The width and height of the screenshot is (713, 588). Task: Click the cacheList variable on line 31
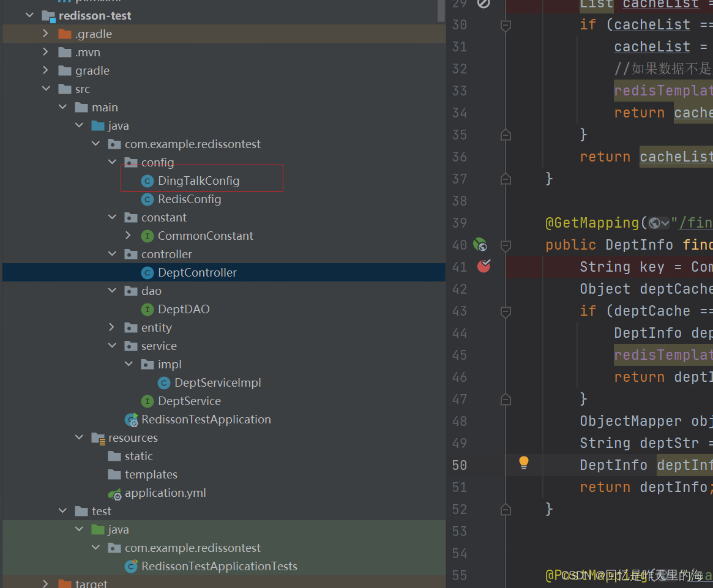[652, 47]
